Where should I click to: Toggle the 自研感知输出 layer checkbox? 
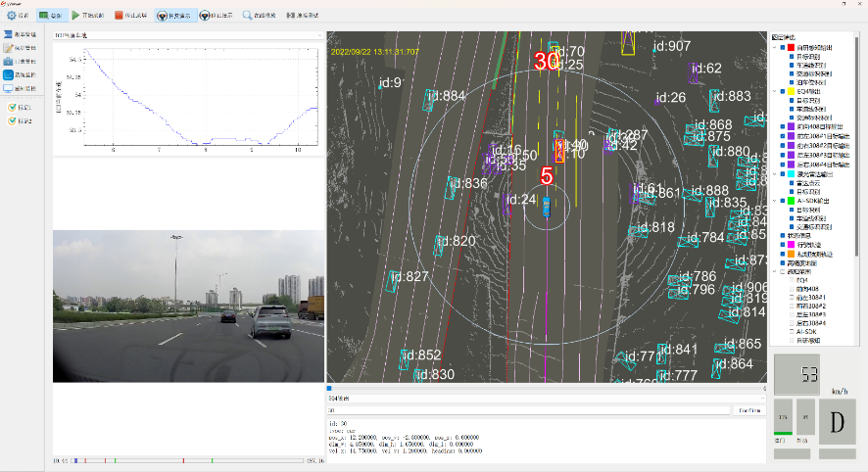[x=783, y=48]
